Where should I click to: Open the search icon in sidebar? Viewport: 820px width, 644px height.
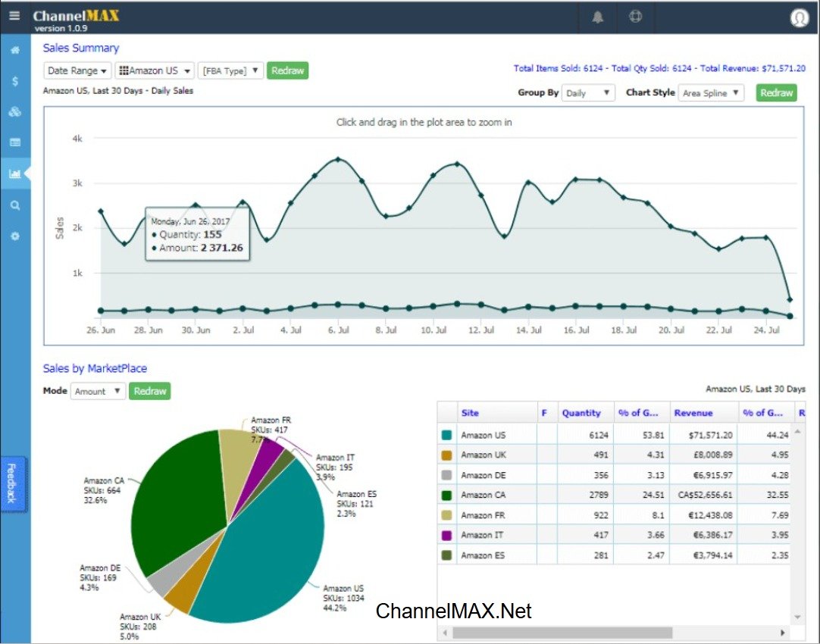(15, 205)
